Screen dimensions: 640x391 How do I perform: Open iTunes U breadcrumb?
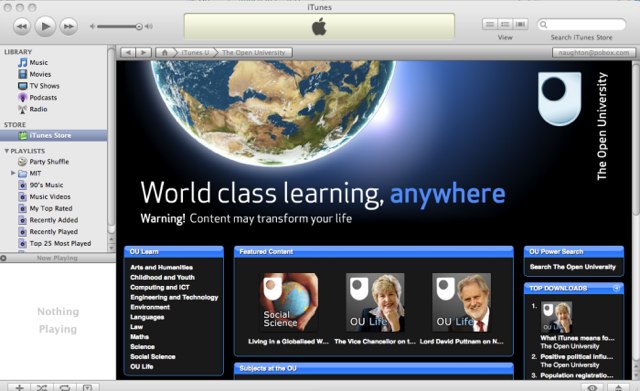[195, 53]
